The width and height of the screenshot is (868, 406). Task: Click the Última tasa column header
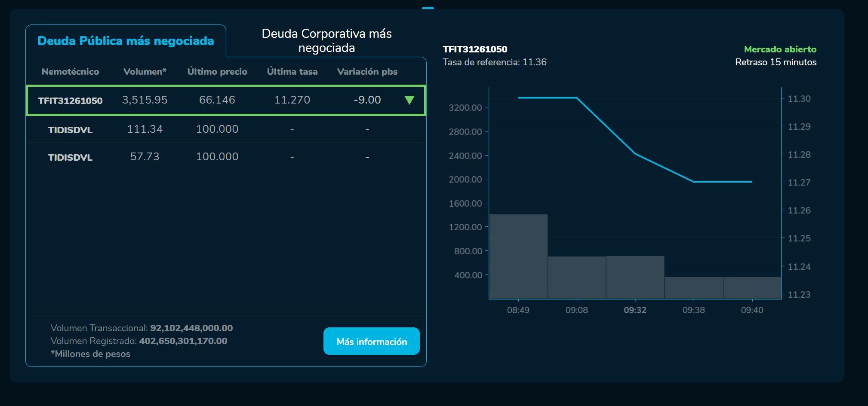(292, 72)
